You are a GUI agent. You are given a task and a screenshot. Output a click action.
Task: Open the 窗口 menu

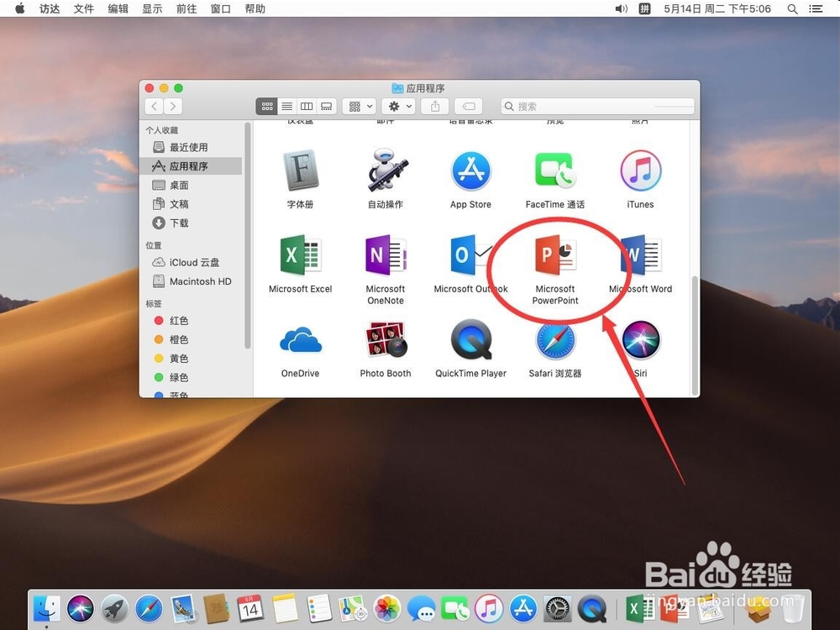click(x=221, y=8)
